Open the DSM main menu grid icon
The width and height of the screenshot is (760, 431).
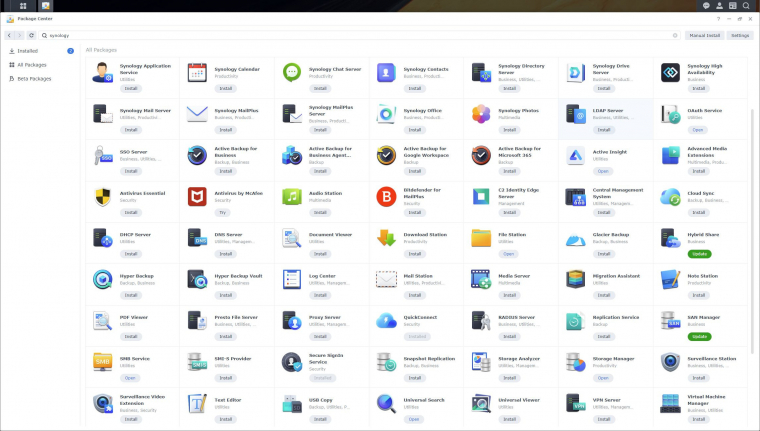pyautogui.click(x=23, y=6)
